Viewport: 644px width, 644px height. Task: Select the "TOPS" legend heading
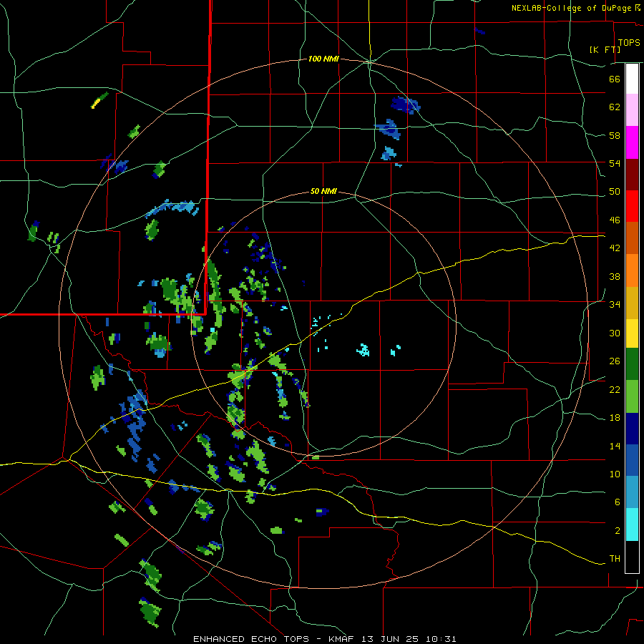coord(629,42)
